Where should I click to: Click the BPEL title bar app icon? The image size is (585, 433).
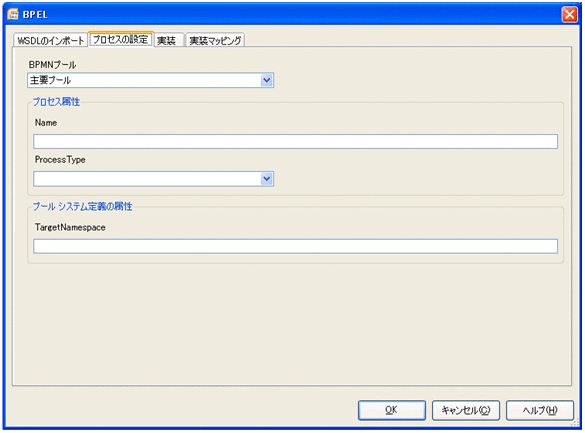(x=13, y=14)
